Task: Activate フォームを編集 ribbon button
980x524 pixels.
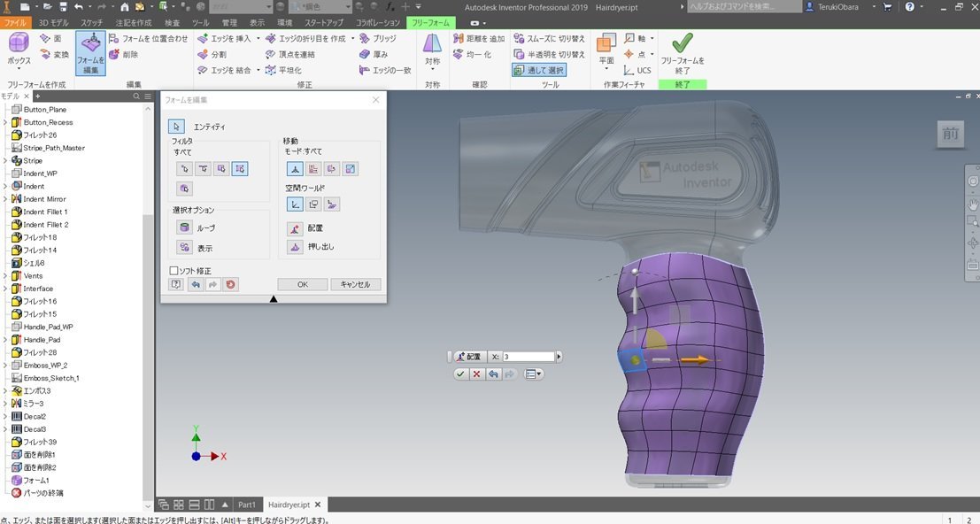Action: pyautogui.click(x=90, y=53)
